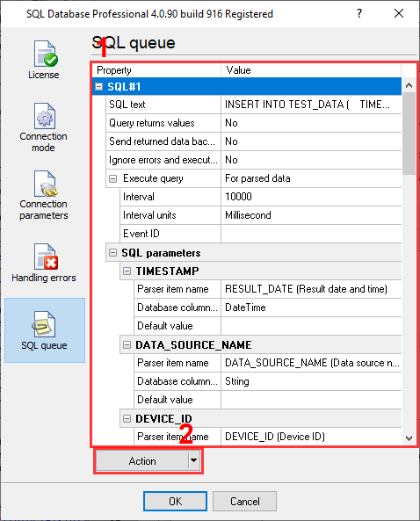This screenshot has height=521, width=420.
Task: Click the Cancel button
Action: pos(245,501)
